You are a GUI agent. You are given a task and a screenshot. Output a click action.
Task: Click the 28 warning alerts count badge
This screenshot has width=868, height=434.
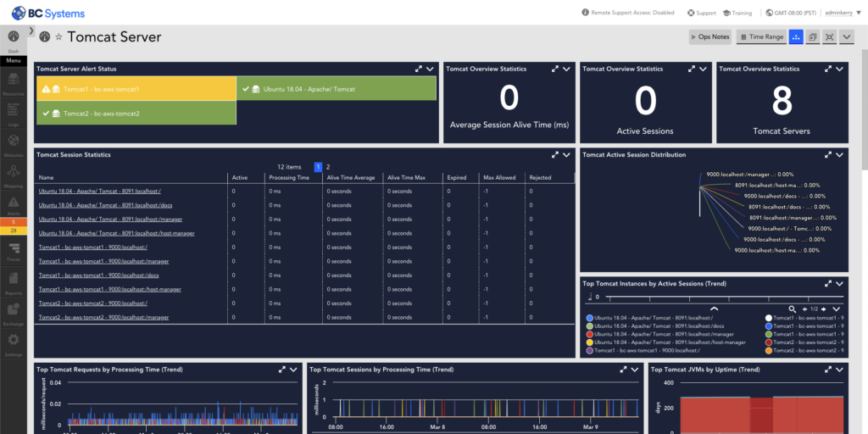14,231
